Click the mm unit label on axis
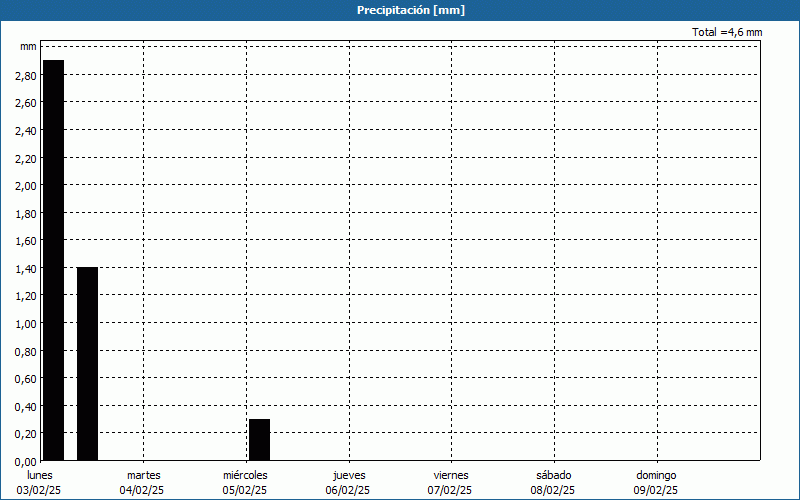Screen dimensions: 800x500 [x=28, y=47]
